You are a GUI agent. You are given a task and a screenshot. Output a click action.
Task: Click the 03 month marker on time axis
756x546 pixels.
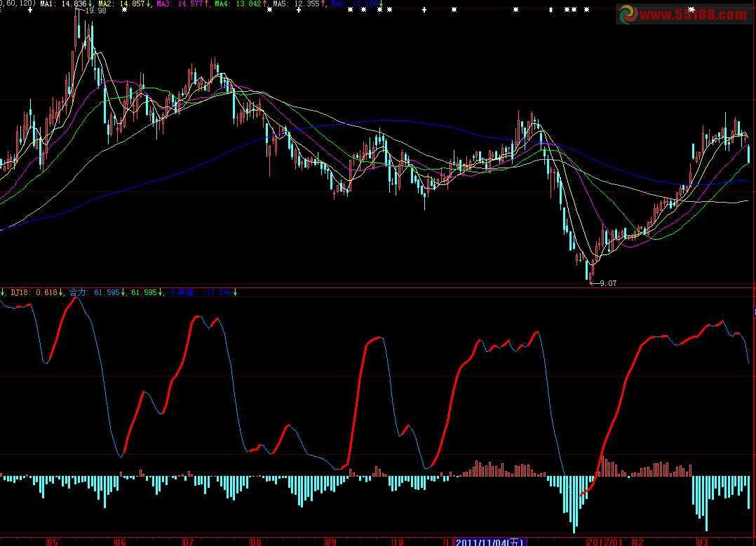[702, 542]
